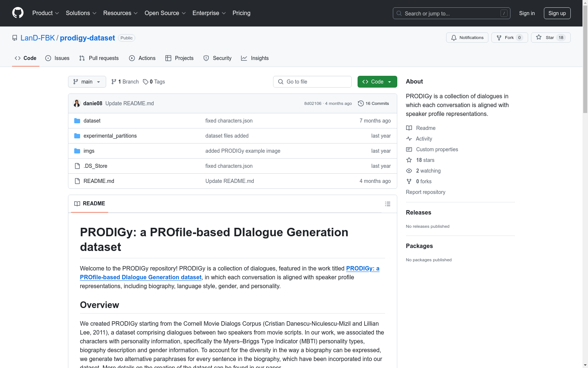Select the Code tab
588x368 pixels.
[x=25, y=58]
